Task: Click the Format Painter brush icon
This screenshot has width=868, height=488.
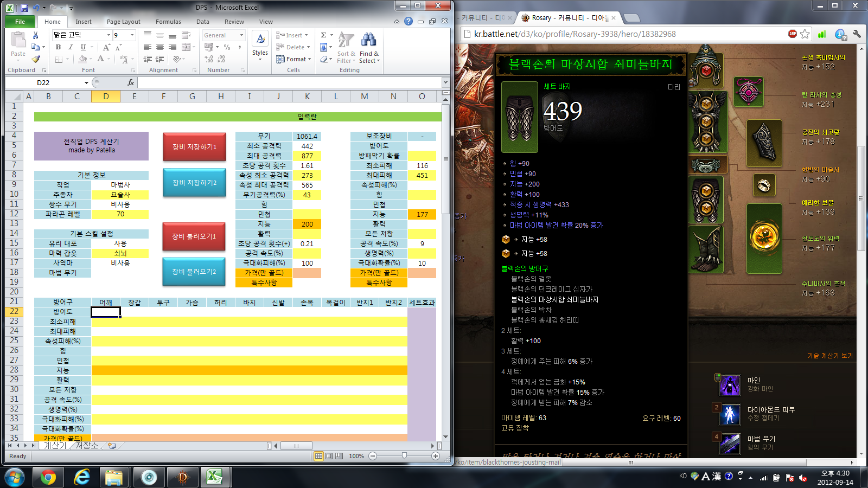Action: [36, 59]
